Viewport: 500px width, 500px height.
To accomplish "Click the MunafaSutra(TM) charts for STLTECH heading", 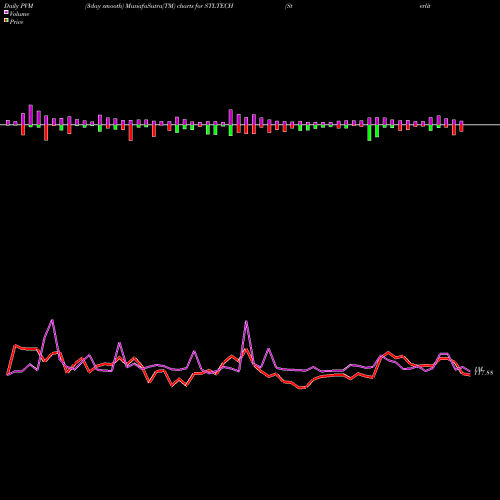I will point(159,6).
